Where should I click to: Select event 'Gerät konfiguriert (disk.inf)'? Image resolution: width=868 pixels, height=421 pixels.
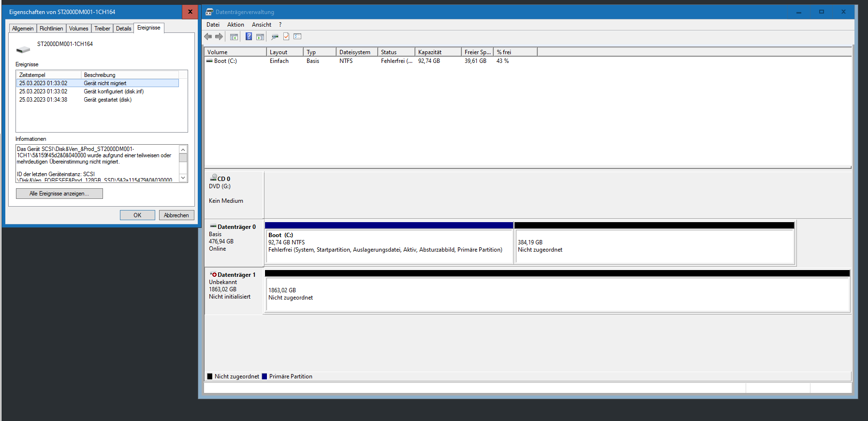(x=97, y=91)
